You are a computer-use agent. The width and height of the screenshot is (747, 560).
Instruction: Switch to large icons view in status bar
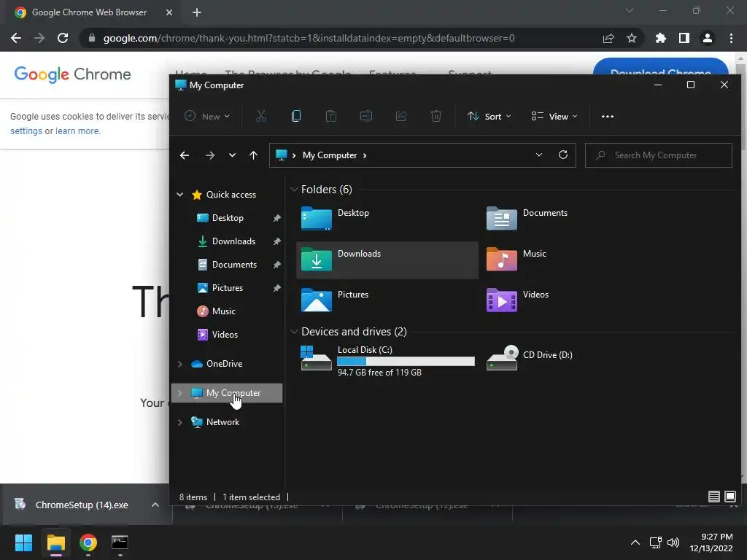click(729, 497)
